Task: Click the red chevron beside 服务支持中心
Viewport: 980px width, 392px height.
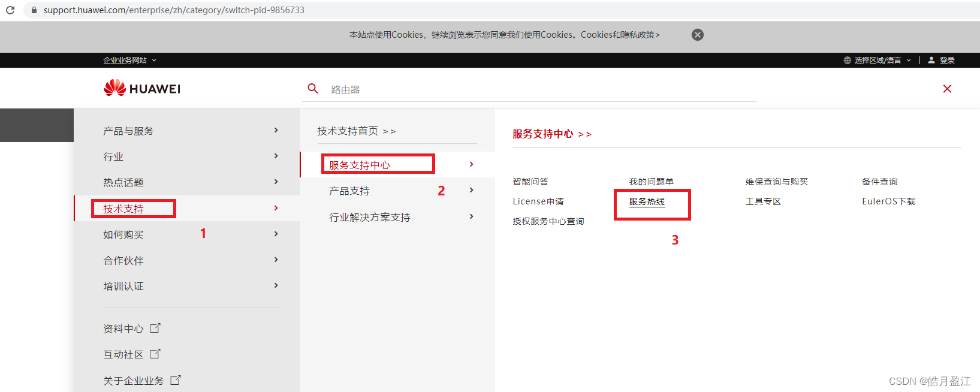Action: (472, 164)
